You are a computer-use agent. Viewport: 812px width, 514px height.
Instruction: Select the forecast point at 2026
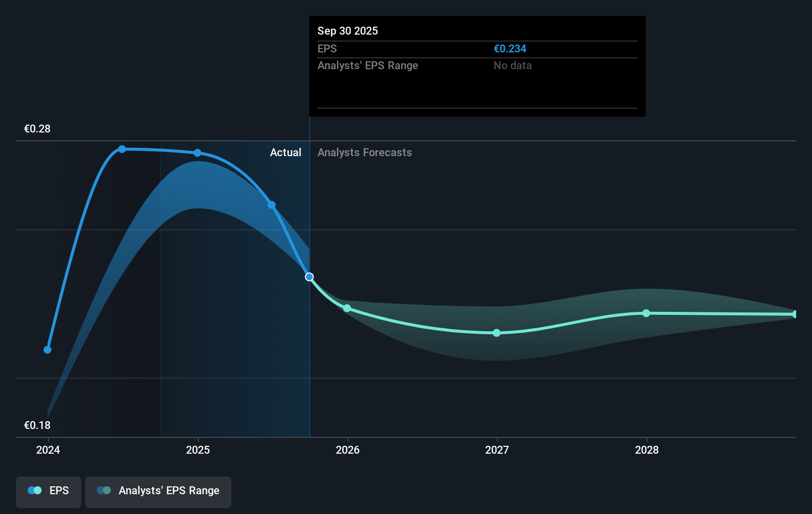(347, 308)
